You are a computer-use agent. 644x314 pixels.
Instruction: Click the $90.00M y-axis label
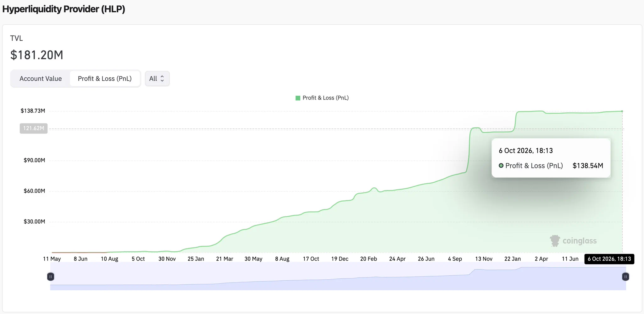34,160
